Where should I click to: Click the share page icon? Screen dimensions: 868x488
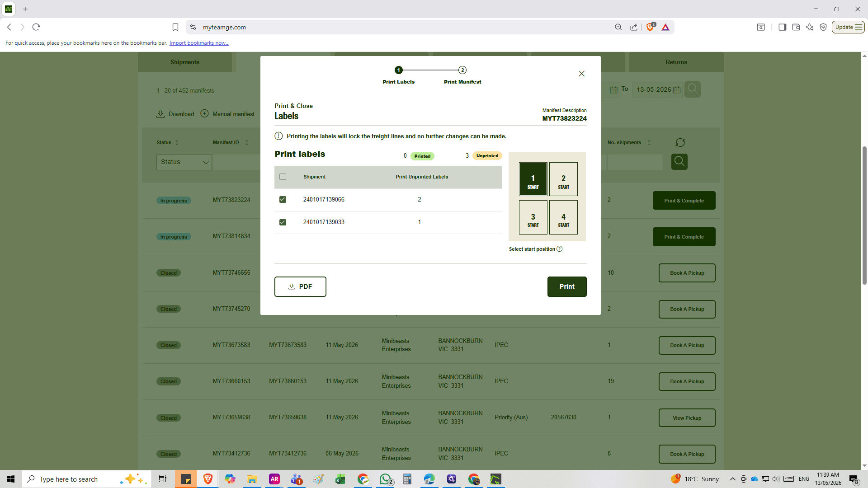tap(634, 27)
